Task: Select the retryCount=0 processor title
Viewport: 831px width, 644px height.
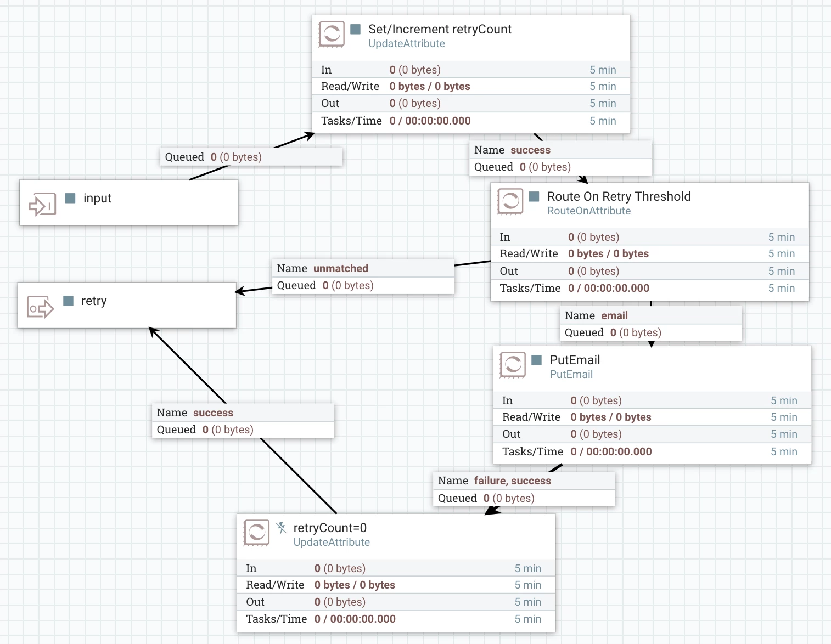Action: [330, 528]
